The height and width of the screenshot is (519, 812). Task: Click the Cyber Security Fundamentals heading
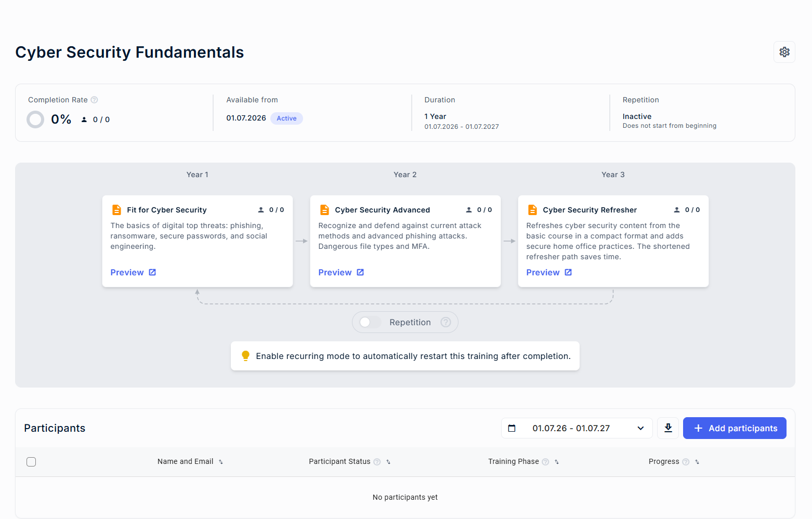(x=129, y=52)
